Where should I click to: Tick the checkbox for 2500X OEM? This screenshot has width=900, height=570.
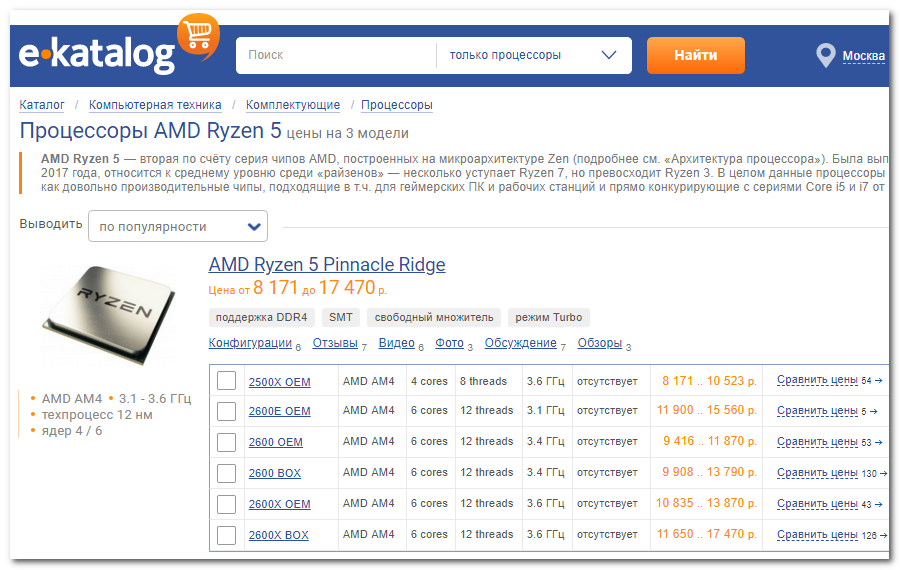227,381
